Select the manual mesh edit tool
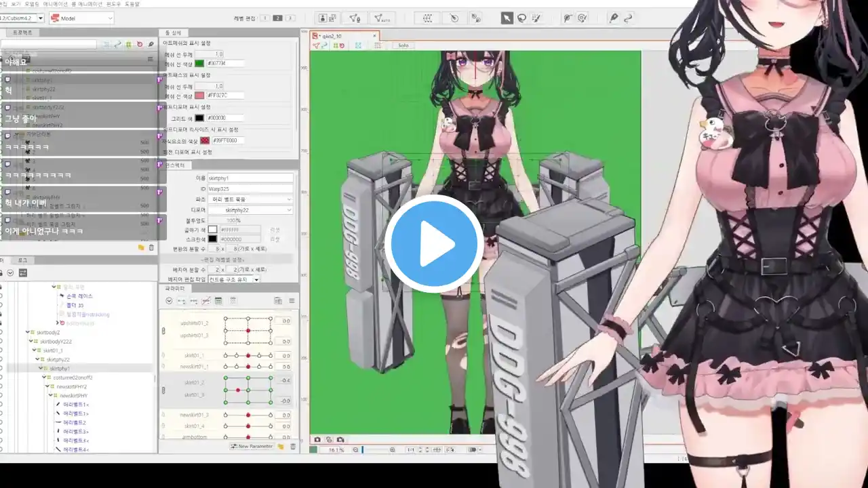The image size is (868, 488). (355, 18)
